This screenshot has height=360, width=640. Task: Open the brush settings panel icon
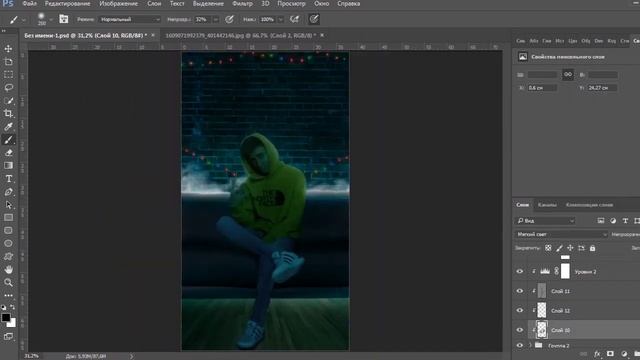pos(64,19)
